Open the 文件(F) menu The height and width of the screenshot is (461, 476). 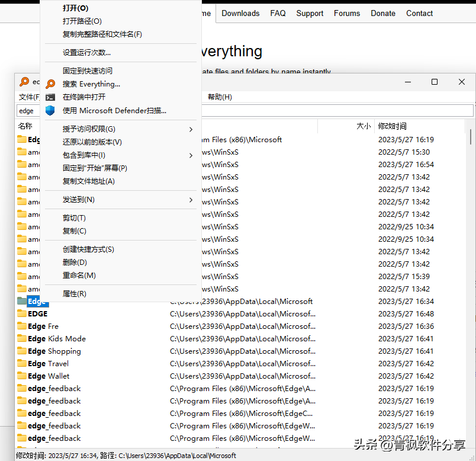[29, 97]
